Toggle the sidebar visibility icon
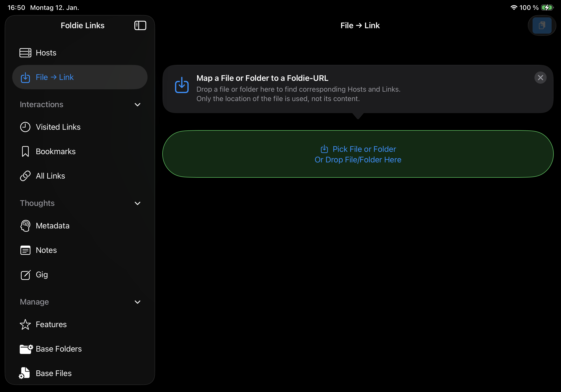This screenshot has width=561, height=392. click(140, 25)
